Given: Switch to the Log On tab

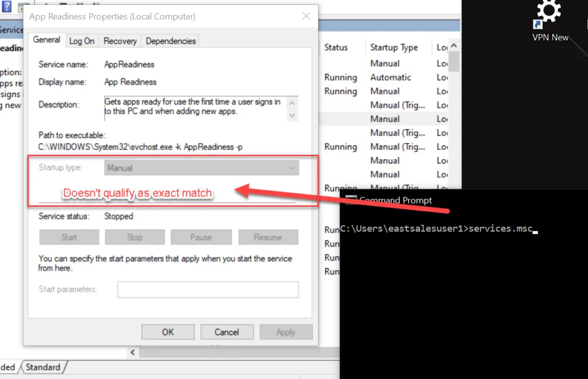Looking at the screenshot, I should click(82, 41).
